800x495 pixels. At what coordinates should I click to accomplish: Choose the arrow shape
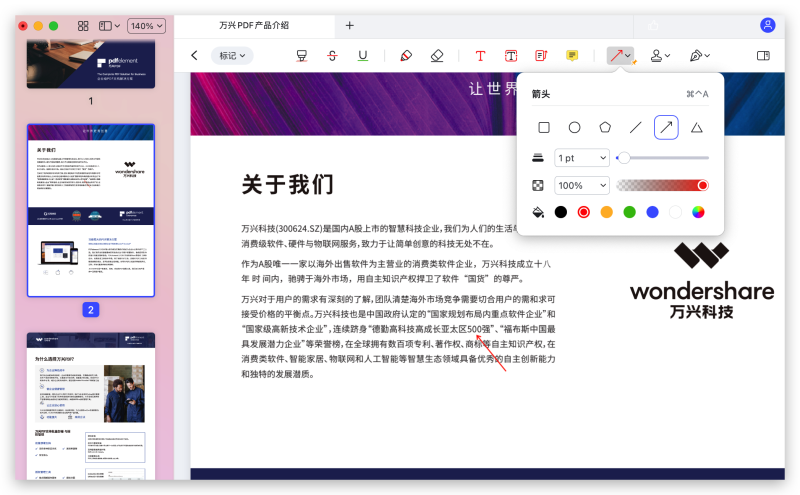coord(666,128)
